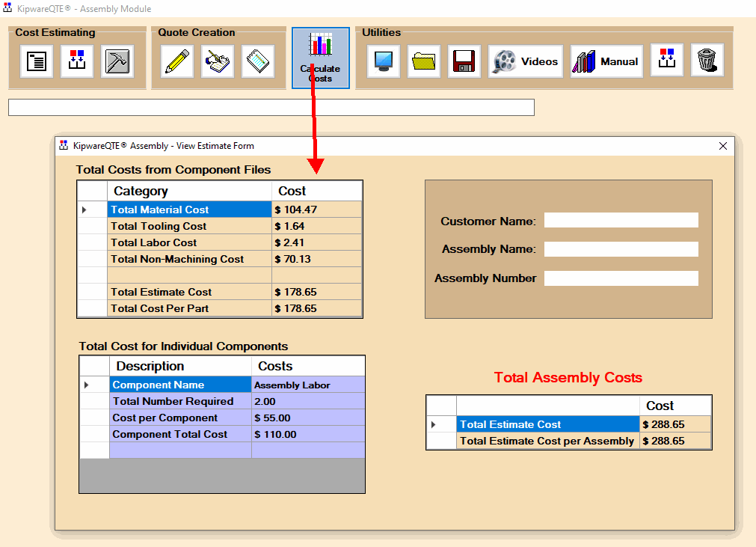Open the Videos button
This screenshot has height=547, width=756.
point(526,61)
